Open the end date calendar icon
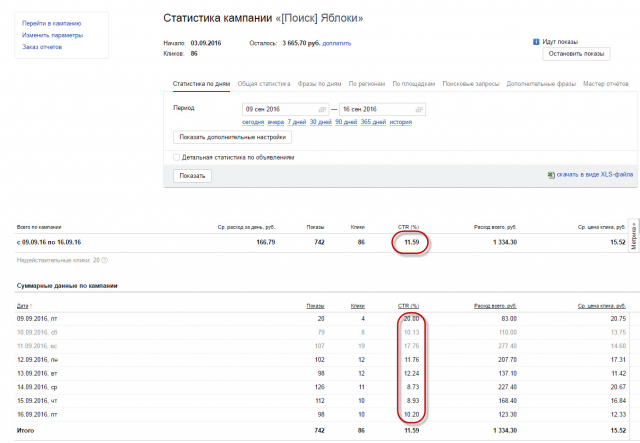The height and width of the screenshot is (443, 640). (x=419, y=109)
